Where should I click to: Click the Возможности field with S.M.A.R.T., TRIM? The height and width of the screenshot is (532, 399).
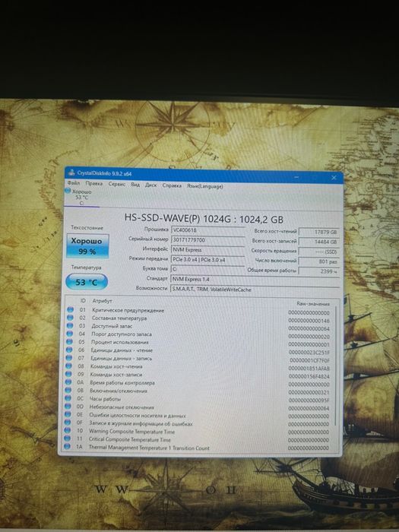point(255,290)
